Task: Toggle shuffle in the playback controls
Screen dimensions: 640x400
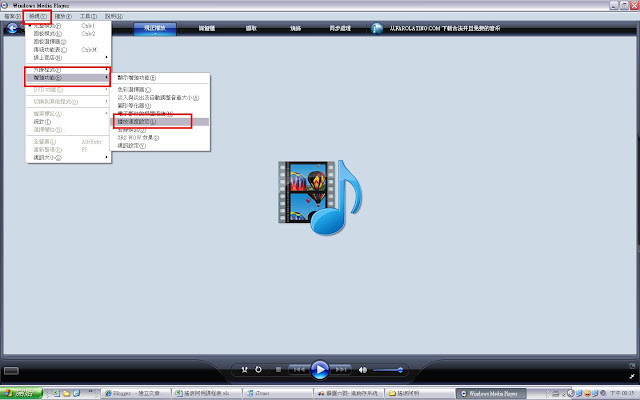Action: coord(244,370)
